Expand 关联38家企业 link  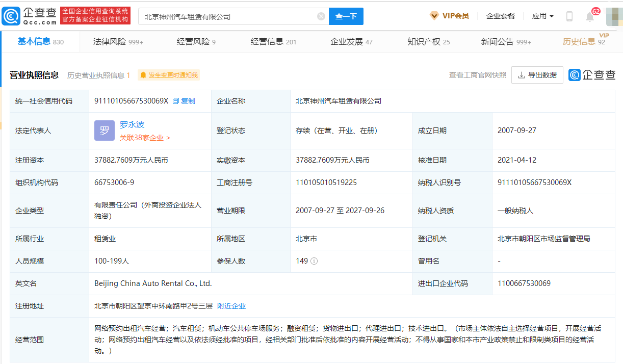(145, 138)
